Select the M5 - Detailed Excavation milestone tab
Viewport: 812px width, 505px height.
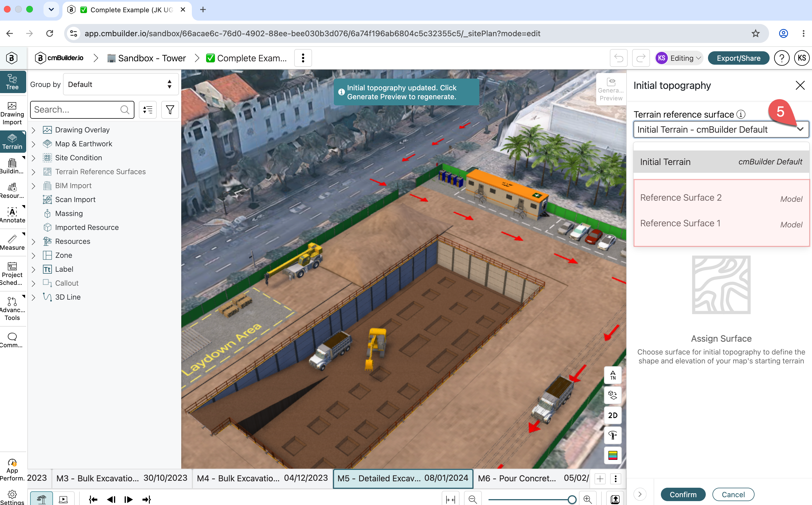pyautogui.click(x=403, y=478)
